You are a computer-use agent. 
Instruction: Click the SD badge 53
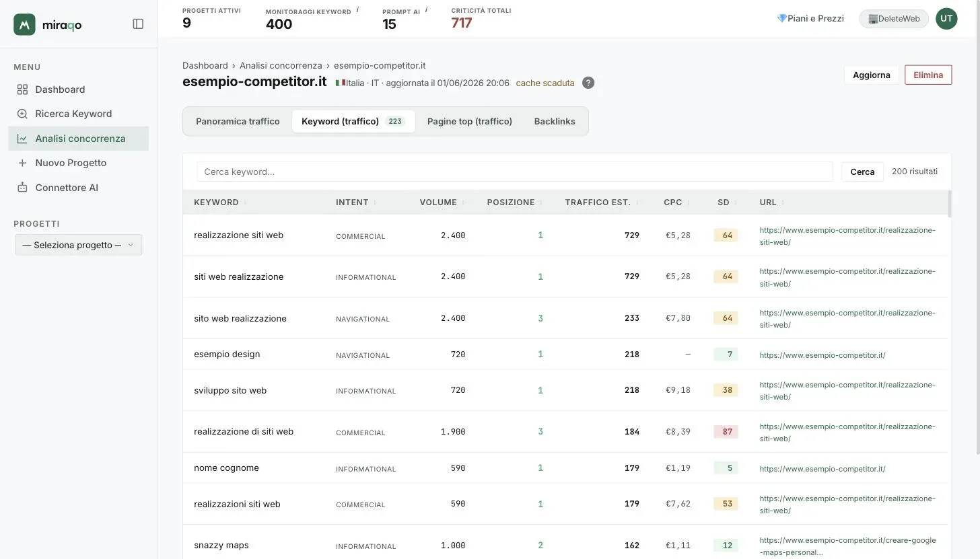pos(726,504)
